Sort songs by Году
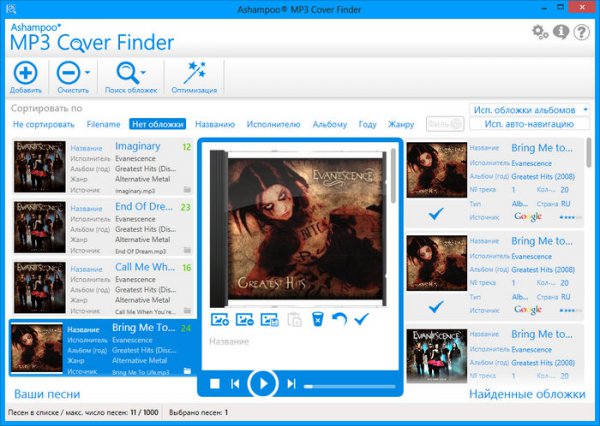 coord(368,124)
